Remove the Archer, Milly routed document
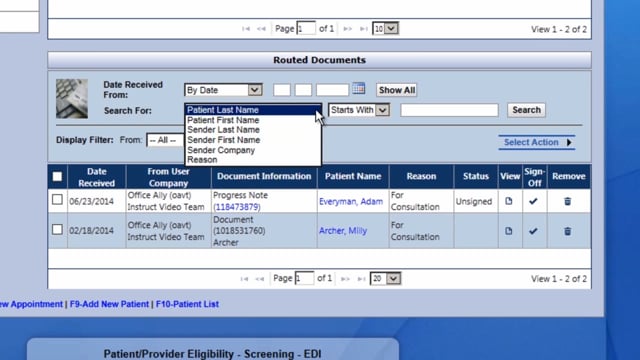The width and height of the screenshot is (640, 360). point(567,231)
